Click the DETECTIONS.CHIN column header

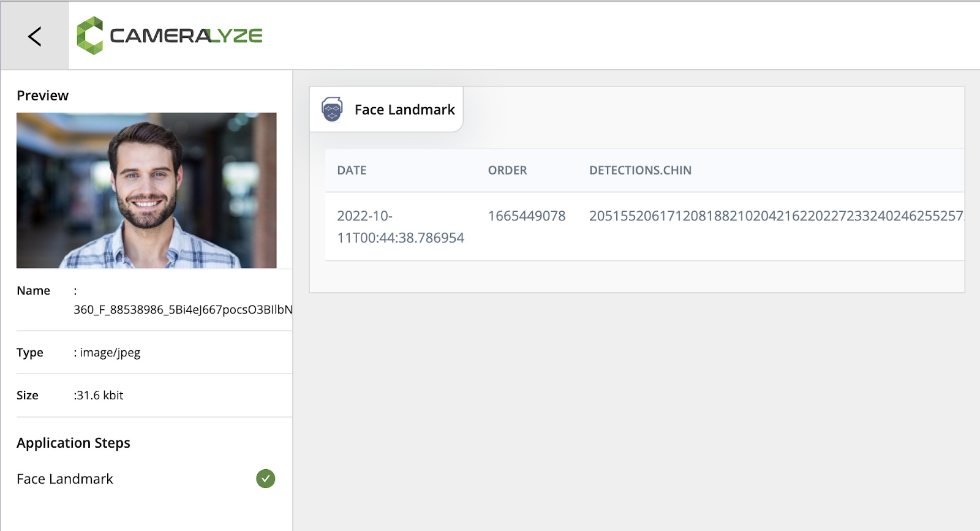pos(640,170)
